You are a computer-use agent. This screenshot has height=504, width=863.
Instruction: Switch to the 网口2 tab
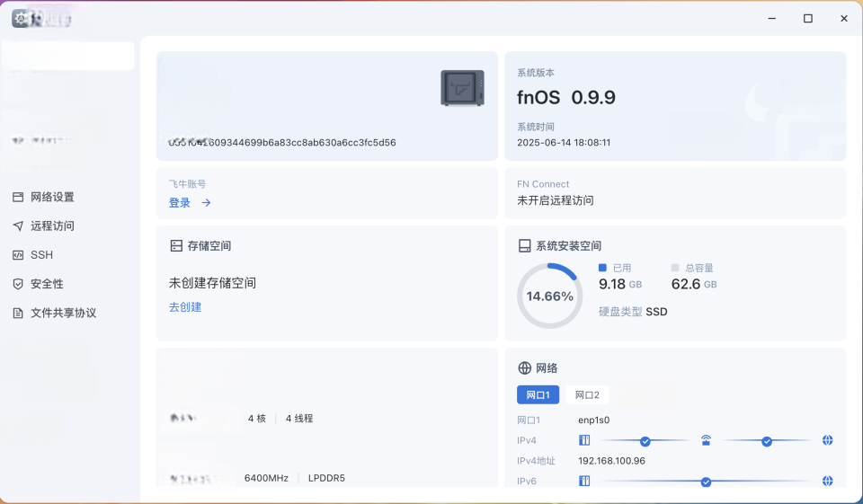click(587, 394)
